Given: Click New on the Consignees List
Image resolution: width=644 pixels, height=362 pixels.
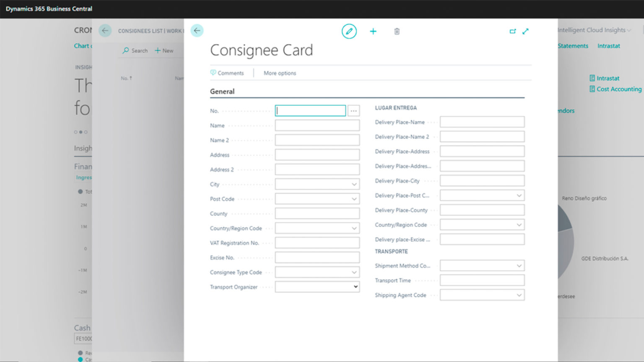Looking at the screenshot, I should [x=164, y=50].
